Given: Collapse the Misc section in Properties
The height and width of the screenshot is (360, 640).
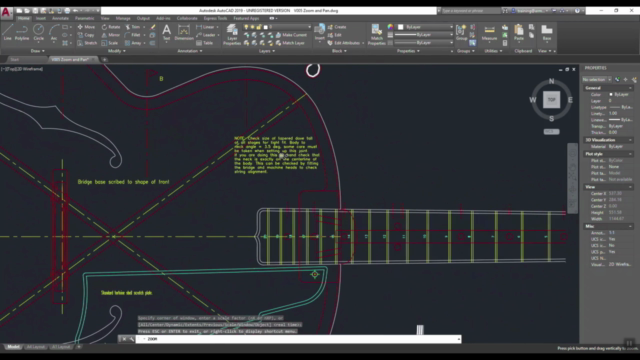Looking at the screenshot, I should click(x=630, y=226).
